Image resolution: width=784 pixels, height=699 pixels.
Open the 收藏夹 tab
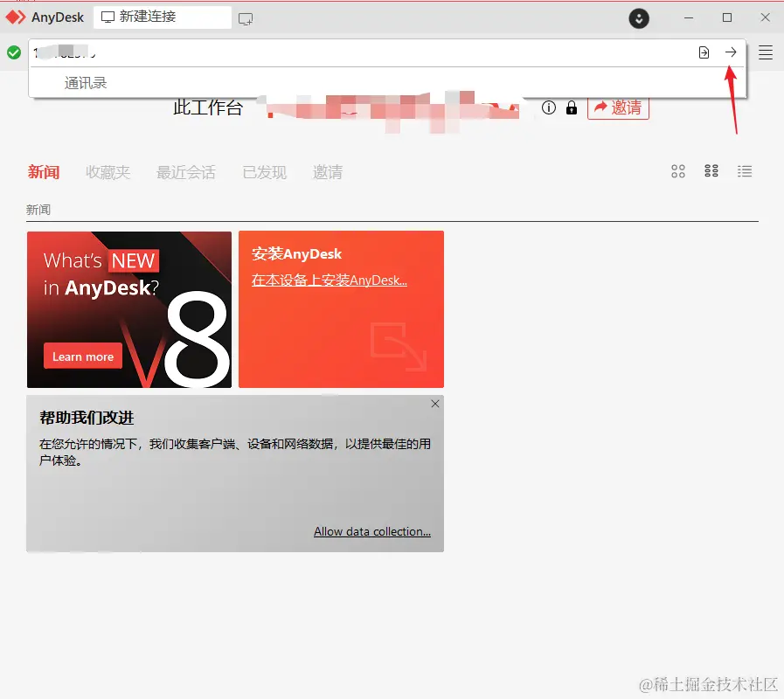[108, 172]
